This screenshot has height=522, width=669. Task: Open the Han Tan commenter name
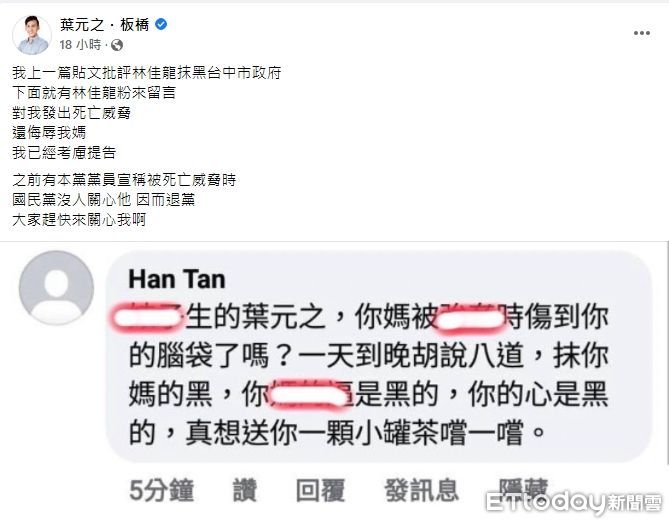point(177,280)
